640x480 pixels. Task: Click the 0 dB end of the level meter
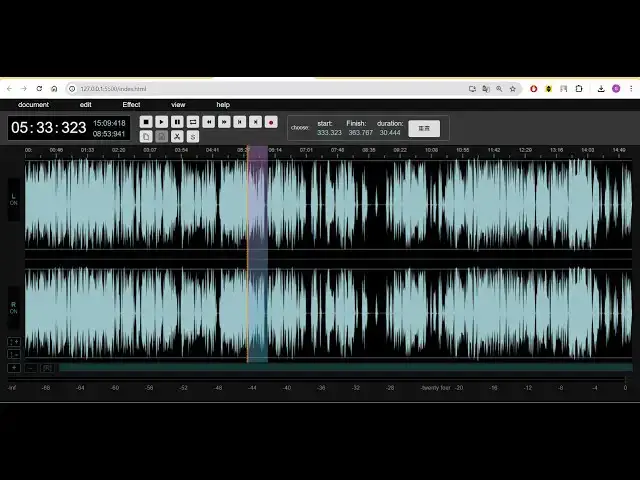[625, 388]
